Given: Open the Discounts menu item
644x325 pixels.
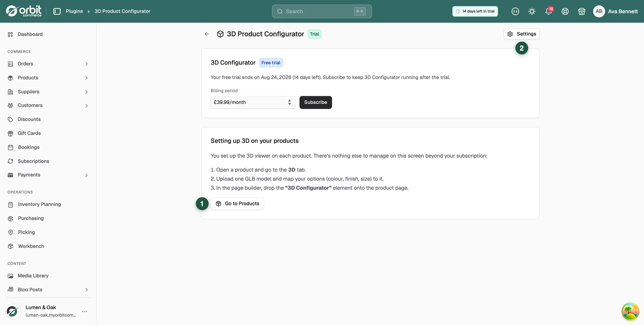Looking at the screenshot, I should click(x=48, y=119).
